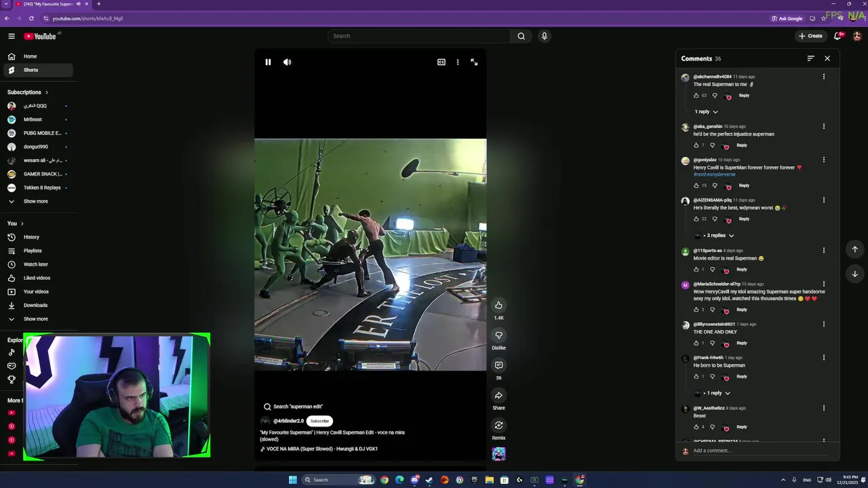The image size is (868, 488).
Task: Click the comments icon showing 36
Action: click(x=498, y=365)
